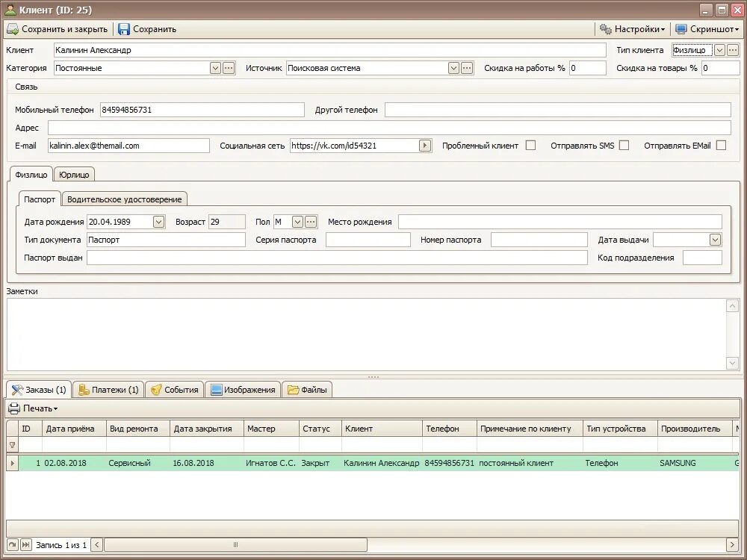Enable the Отправлять EMail checkbox
The image size is (747, 560).
coord(722,146)
